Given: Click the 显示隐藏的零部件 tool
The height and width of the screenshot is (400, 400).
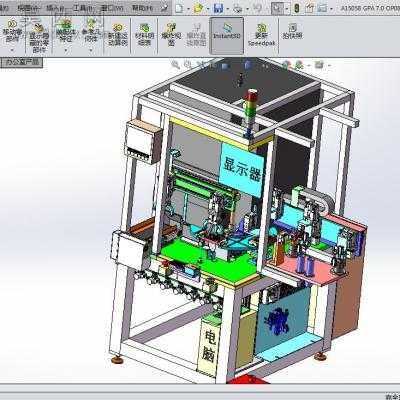Looking at the screenshot, I should coord(39,37).
